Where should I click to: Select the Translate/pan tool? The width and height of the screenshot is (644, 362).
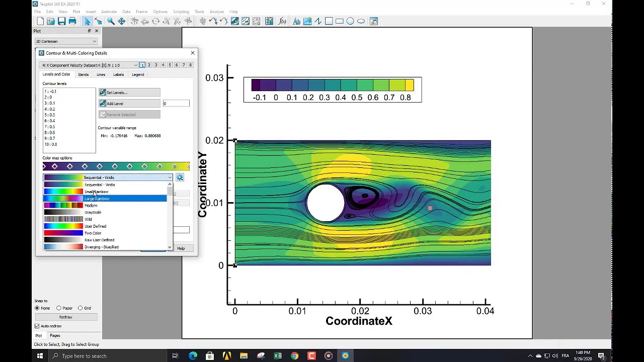(122, 21)
